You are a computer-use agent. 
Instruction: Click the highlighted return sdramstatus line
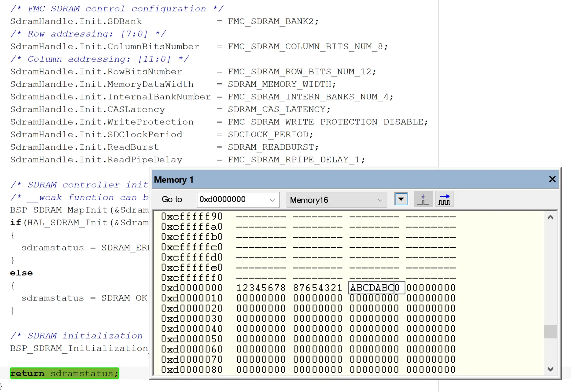(64, 373)
